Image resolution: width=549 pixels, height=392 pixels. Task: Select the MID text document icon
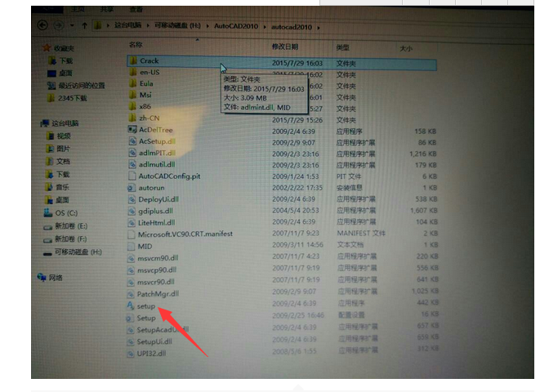click(x=132, y=247)
